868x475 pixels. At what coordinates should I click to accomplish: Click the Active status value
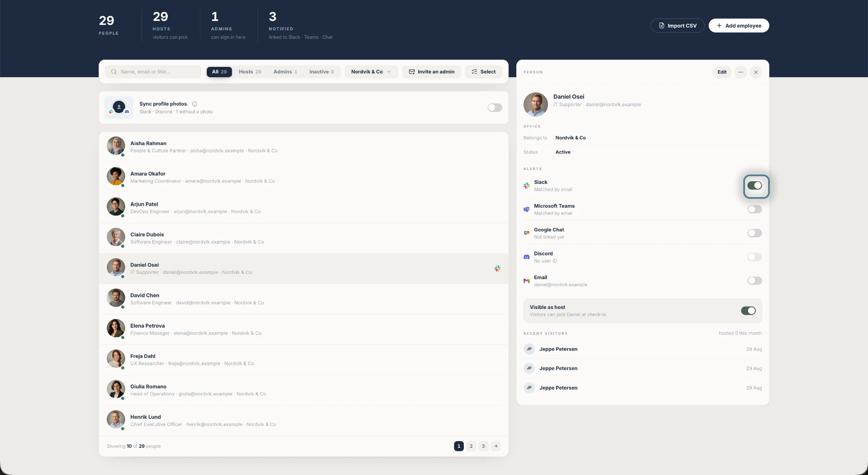tap(563, 152)
